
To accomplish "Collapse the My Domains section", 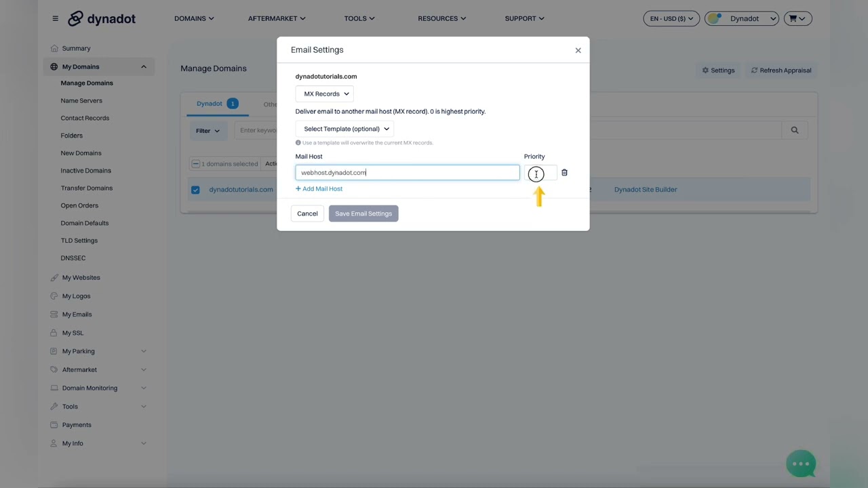I will (143, 66).
